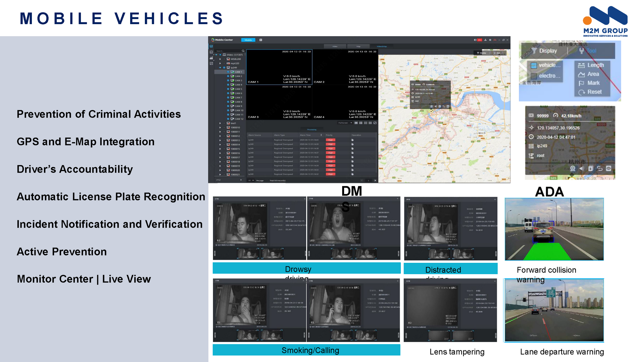Image resolution: width=644 pixels, height=362 pixels.
Task: Switch to the Map tab
Action: click(x=358, y=46)
